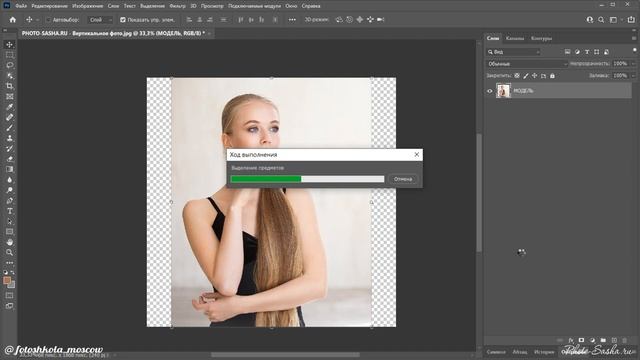Select the Lasso tool
Screen dimensions: 640x360
point(9,65)
